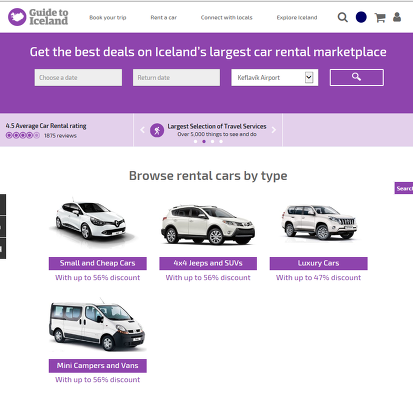Click Largest Selection of Travel Services text

[217, 126]
